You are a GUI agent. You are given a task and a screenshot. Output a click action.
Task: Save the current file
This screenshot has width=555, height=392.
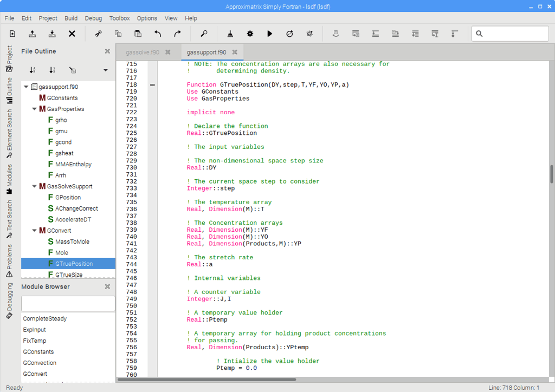point(51,34)
